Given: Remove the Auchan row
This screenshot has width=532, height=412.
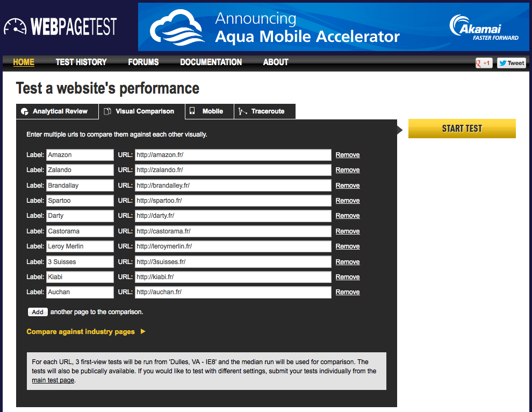Looking at the screenshot, I should [348, 292].
